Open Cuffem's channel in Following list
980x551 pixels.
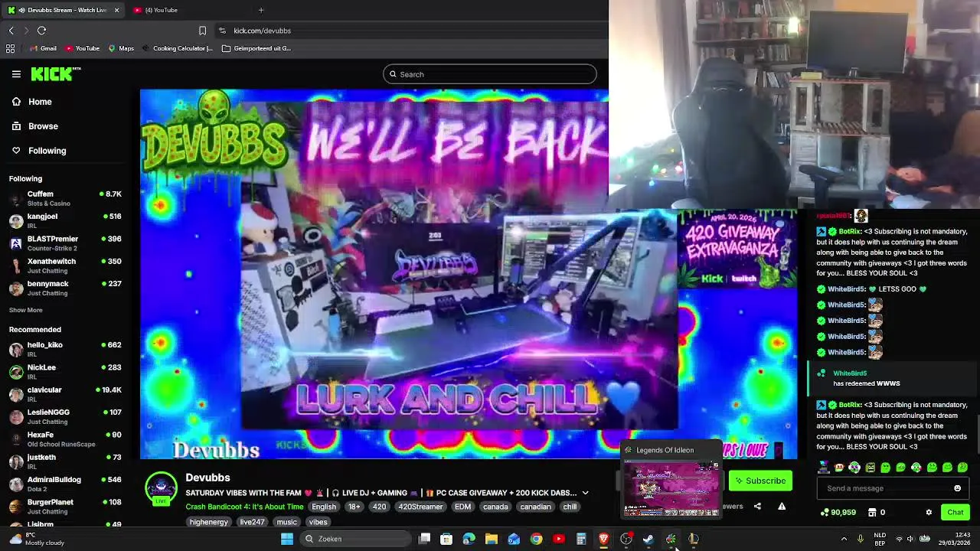(x=66, y=198)
